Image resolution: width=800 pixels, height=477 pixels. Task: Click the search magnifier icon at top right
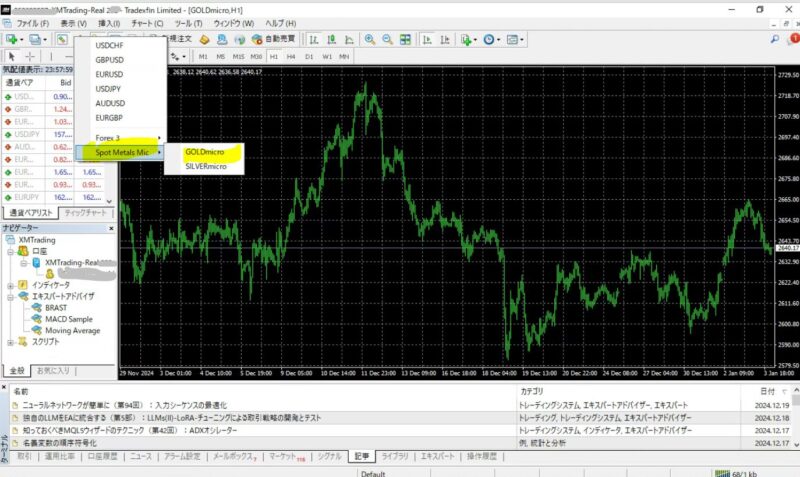[x=774, y=39]
